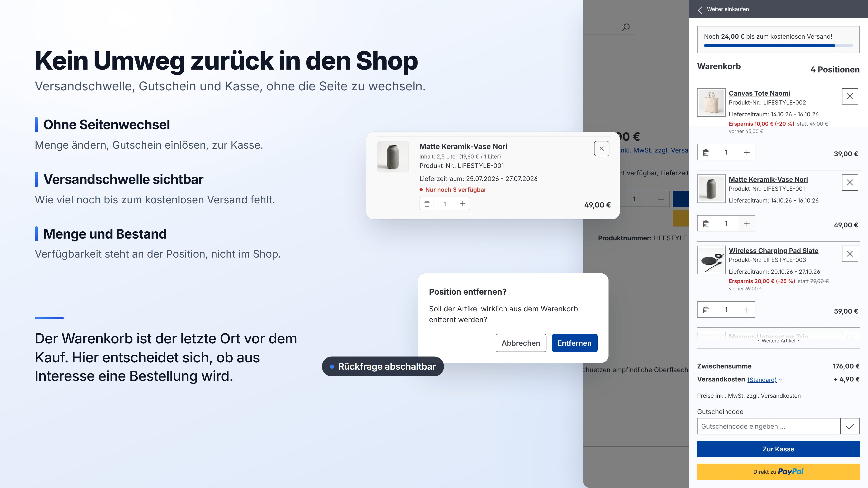Click the vase image in the floating card
Viewport: 868px width, 488px height.
click(393, 157)
